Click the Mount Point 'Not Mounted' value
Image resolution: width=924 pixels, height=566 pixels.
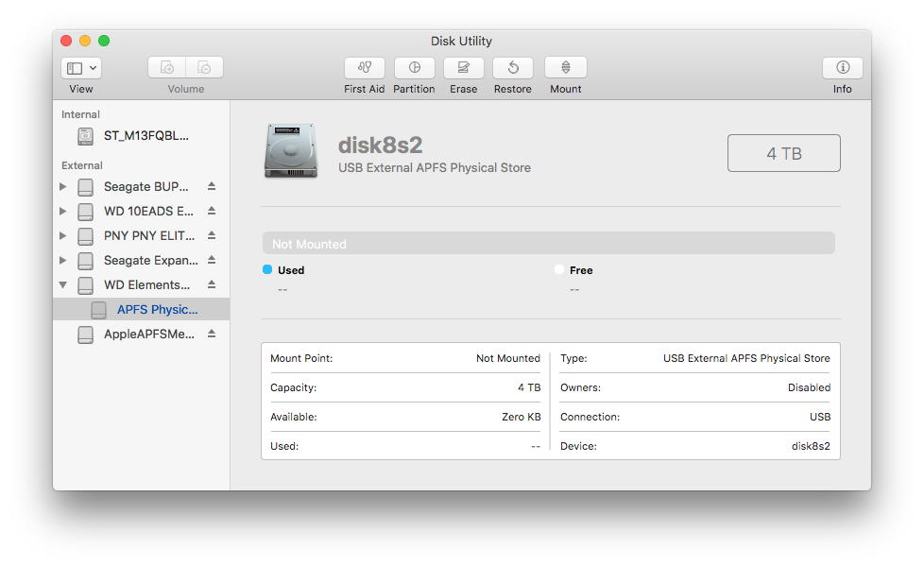[508, 358]
